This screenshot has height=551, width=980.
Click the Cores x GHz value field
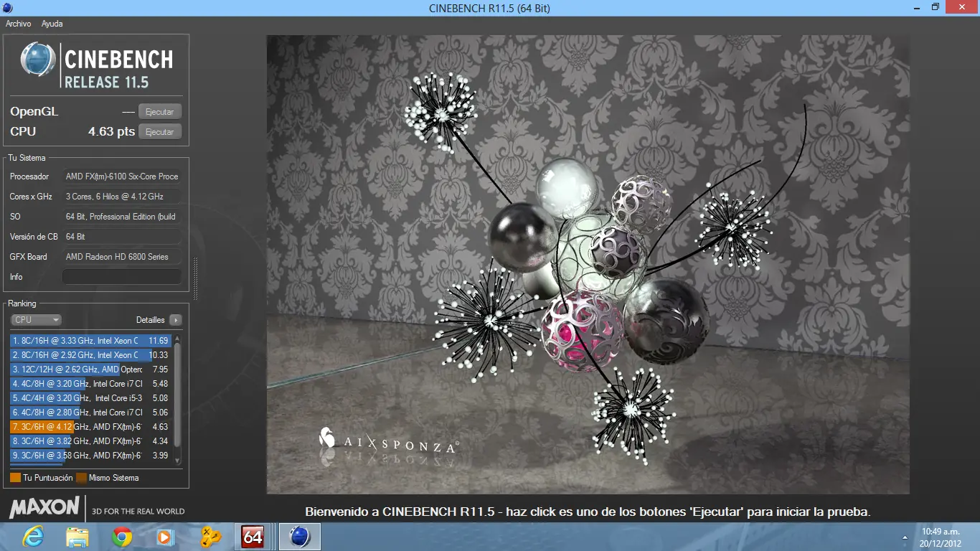click(122, 197)
